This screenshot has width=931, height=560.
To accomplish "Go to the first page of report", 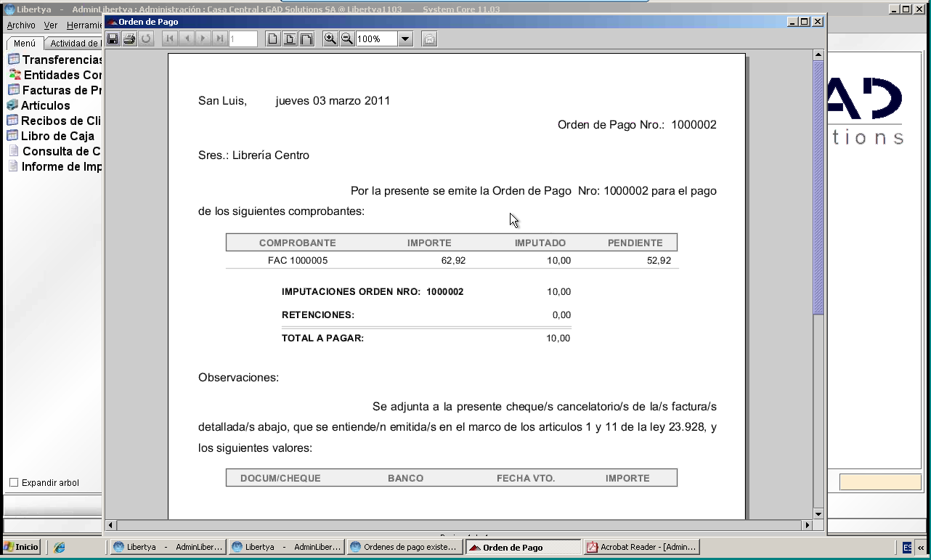I will (170, 39).
